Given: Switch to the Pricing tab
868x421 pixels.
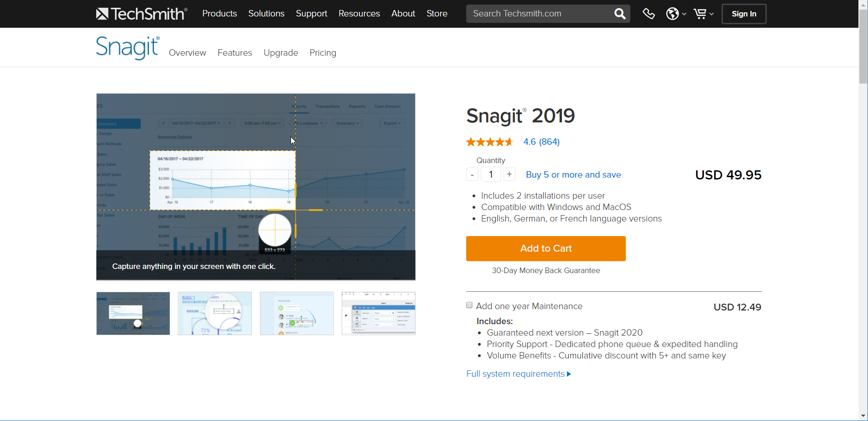Looking at the screenshot, I should tap(322, 53).
